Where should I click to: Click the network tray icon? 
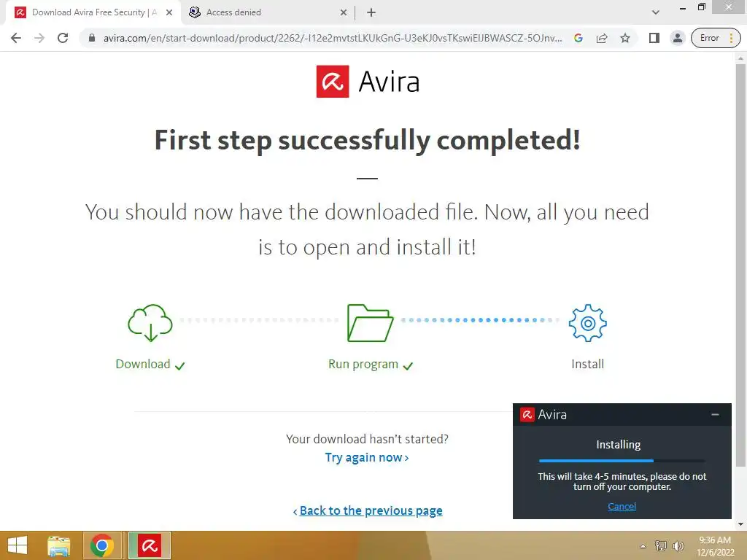coord(660,546)
